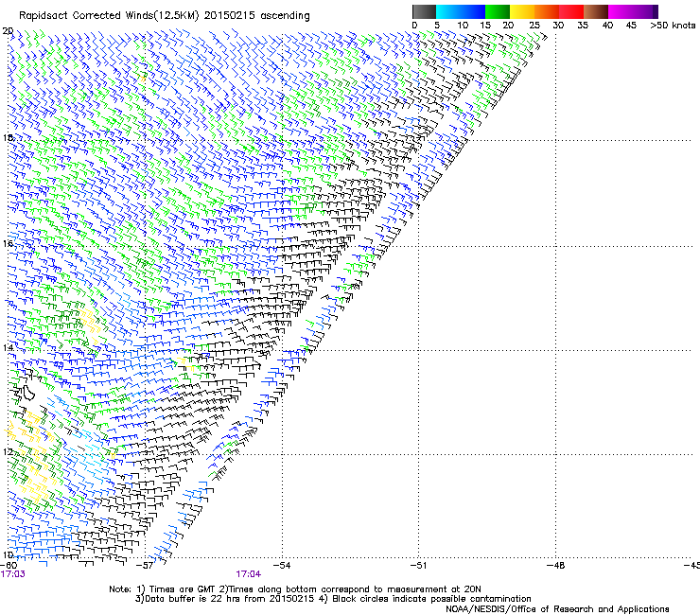Click the NOAA/NESDIS credit line

(557, 609)
